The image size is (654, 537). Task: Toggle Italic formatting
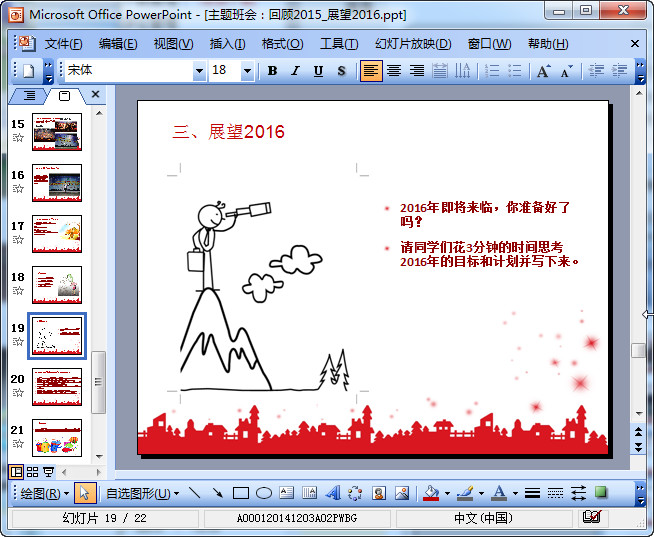(x=295, y=71)
